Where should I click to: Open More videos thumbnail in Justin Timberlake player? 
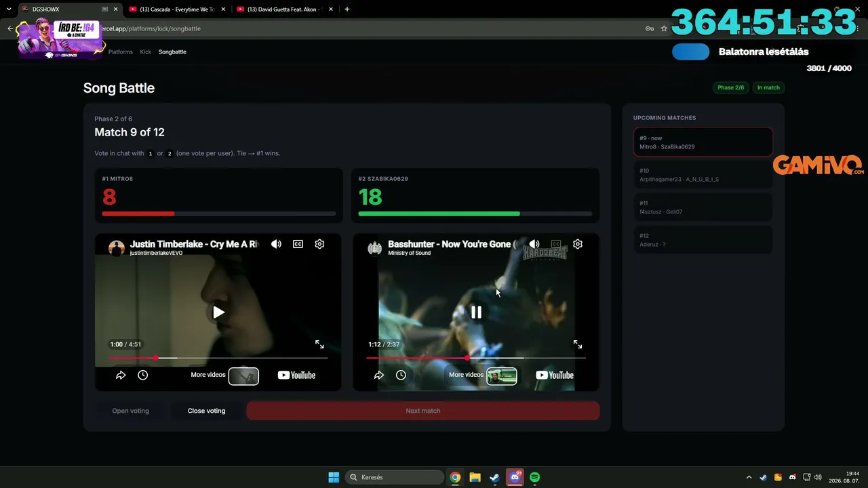coord(243,375)
